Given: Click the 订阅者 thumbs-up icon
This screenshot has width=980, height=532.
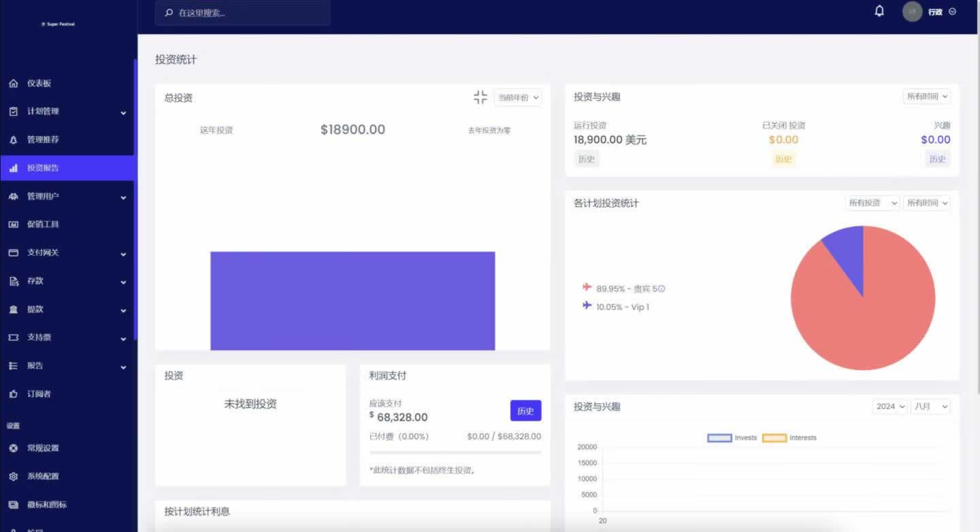Looking at the screenshot, I should tap(13, 394).
